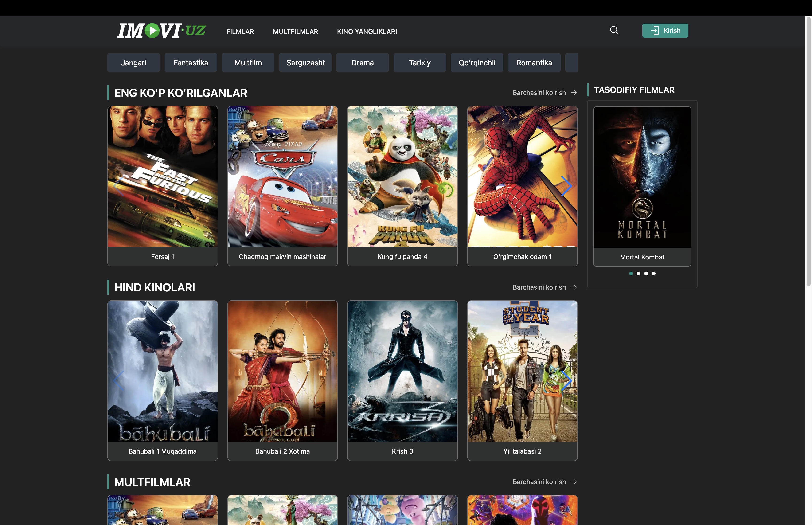Open Barchasini ko'rish for Eng ko'p ko'rilganlar
The width and height of the screenshot is (812, 525).
pos(545,93)
